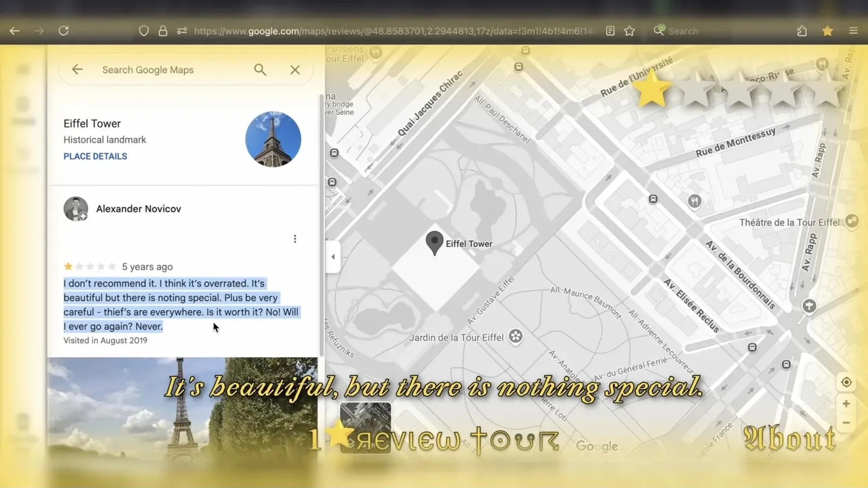The width and height of the screenshot is (868, 488).
Task: Click the browser back arrow
Action: pos(14,31)
